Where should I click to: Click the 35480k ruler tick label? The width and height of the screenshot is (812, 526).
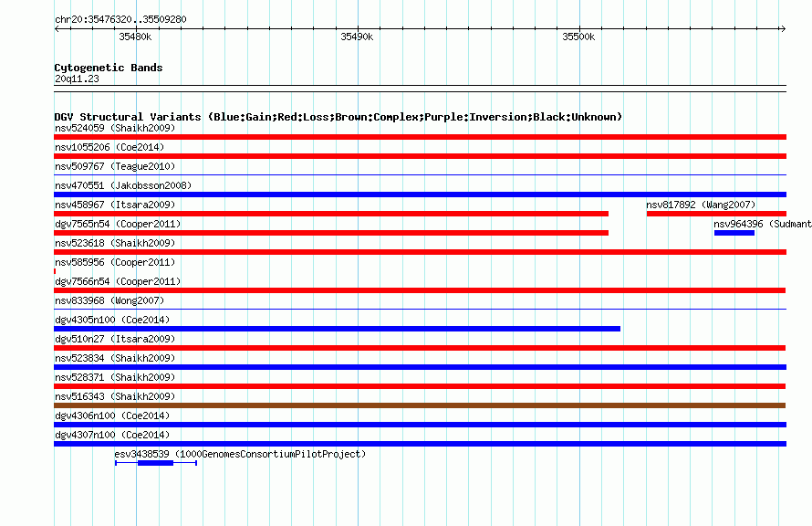click(x=135, y=37)
